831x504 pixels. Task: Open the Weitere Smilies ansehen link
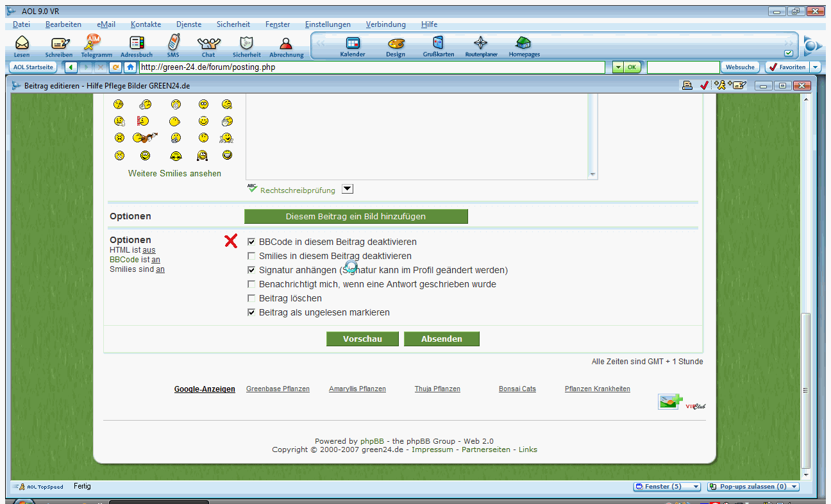[x=174, y=174]
